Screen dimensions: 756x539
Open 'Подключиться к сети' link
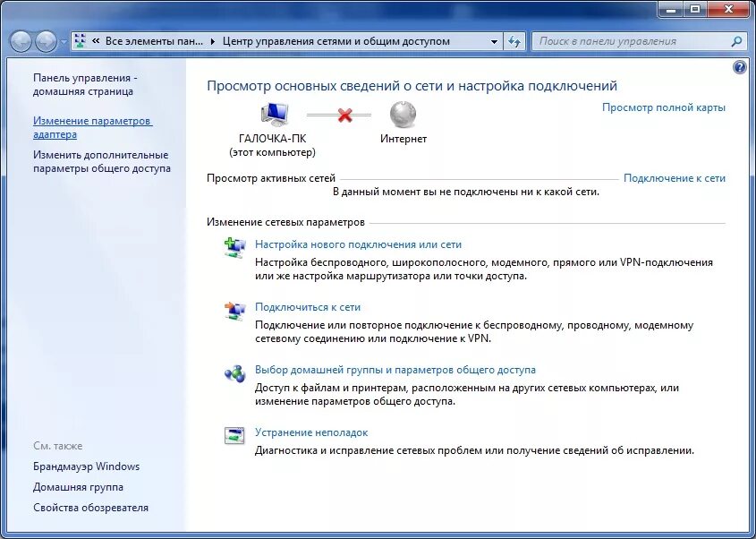tap(308, 307)
